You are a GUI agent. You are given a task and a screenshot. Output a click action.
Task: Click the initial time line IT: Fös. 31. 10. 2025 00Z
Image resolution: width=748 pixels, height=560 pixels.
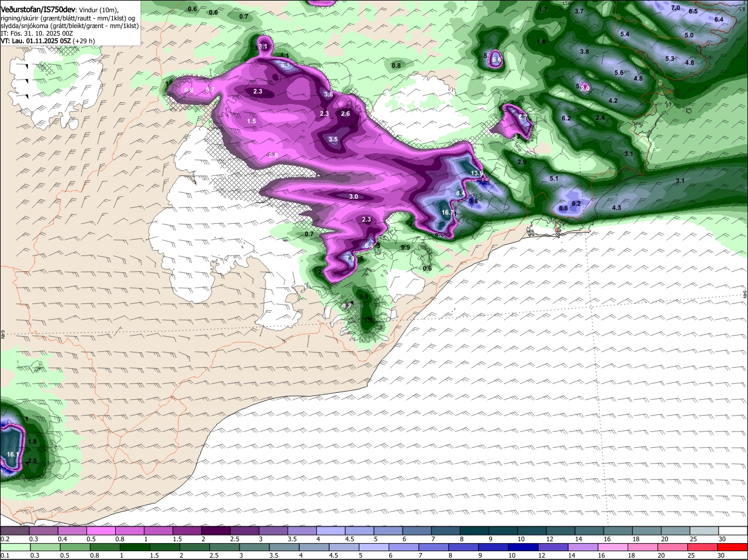click(x=37, y=33)
